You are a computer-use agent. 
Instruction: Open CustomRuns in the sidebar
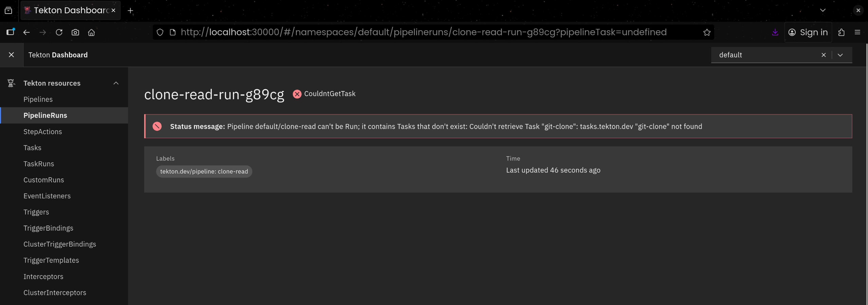point(43,180)
